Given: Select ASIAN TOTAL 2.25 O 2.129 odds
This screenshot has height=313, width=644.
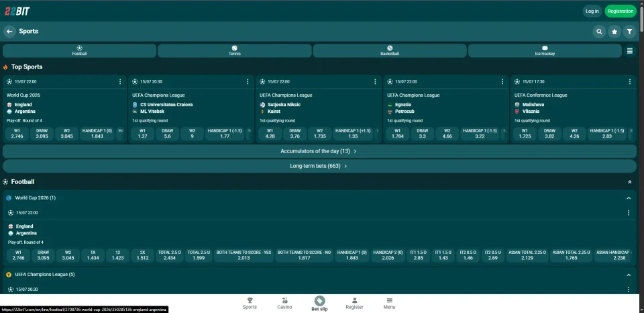Looking at the screenshot, I should [x=527, y=255].
